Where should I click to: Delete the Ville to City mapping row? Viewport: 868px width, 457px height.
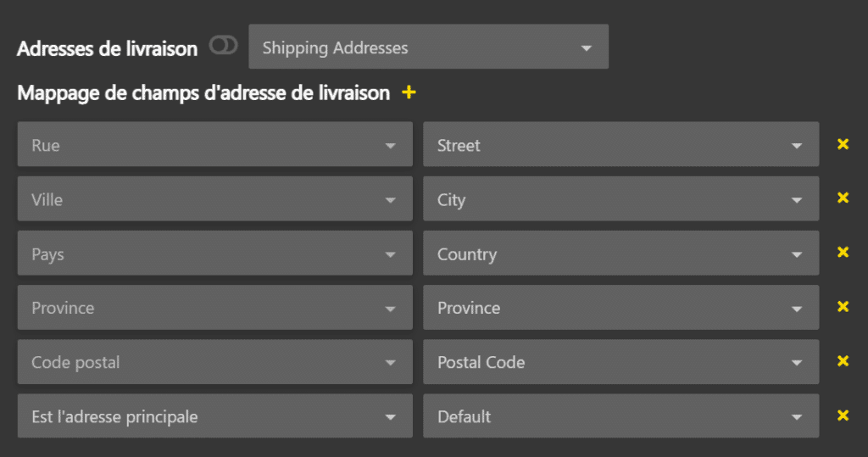(843, 198)
